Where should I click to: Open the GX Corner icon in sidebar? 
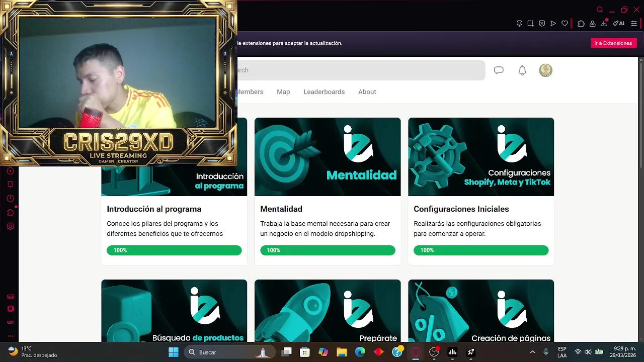10,322
